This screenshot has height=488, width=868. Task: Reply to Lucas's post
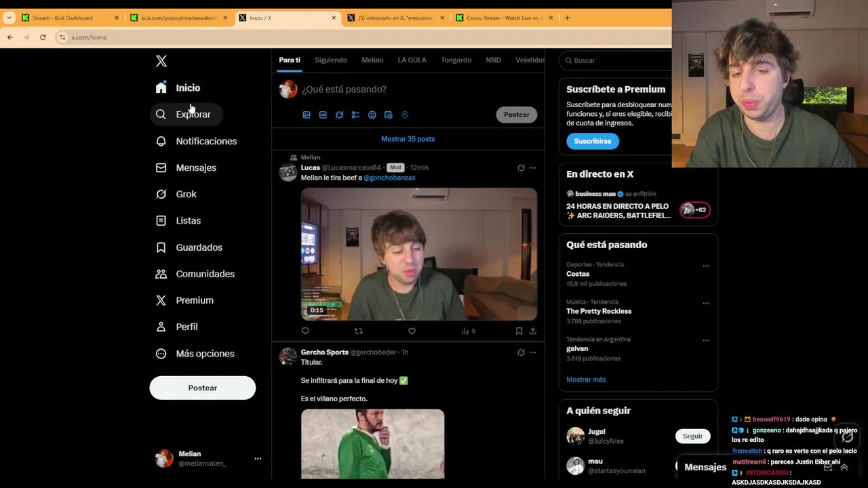click(x=305, y=331)
